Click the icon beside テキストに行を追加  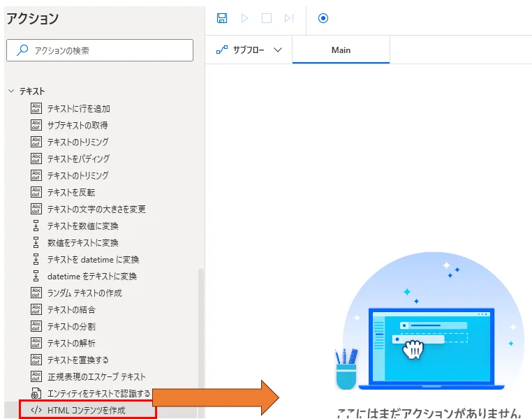tap(36, 108)
